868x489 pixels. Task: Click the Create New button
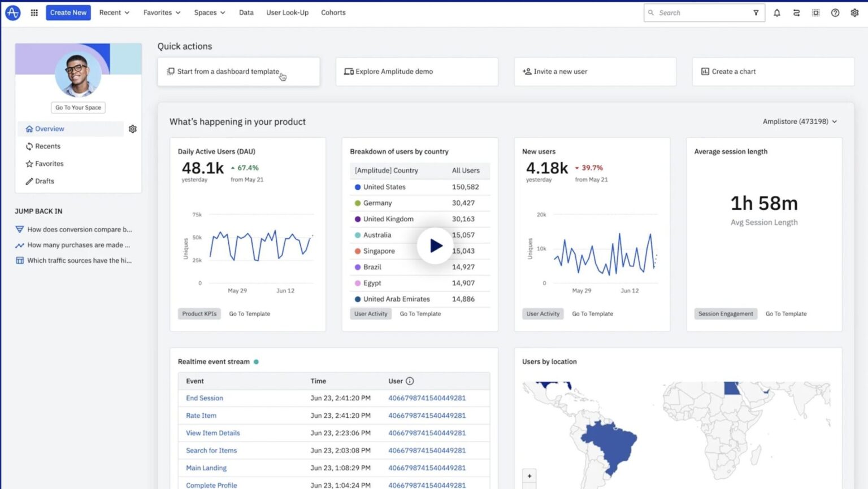coord(68,12)
